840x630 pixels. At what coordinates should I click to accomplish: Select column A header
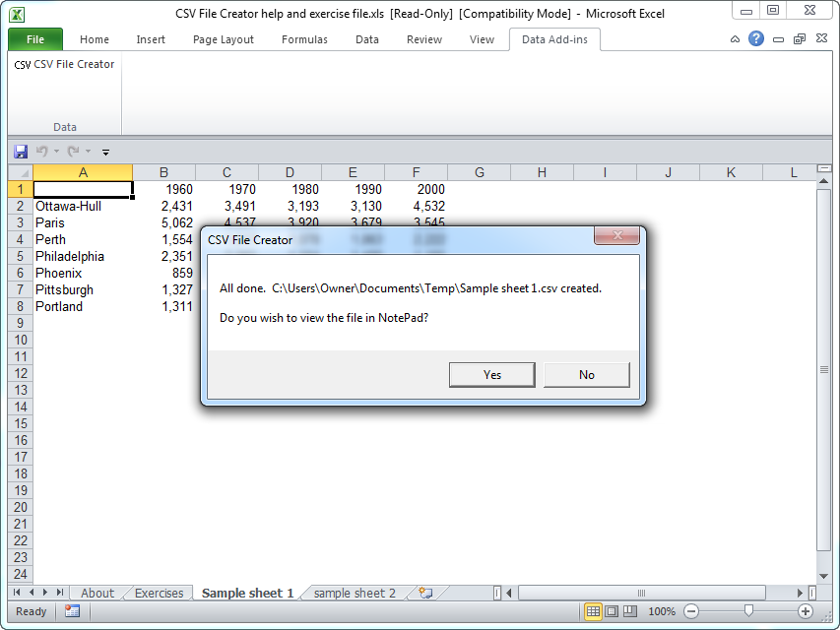pos(83,172)
